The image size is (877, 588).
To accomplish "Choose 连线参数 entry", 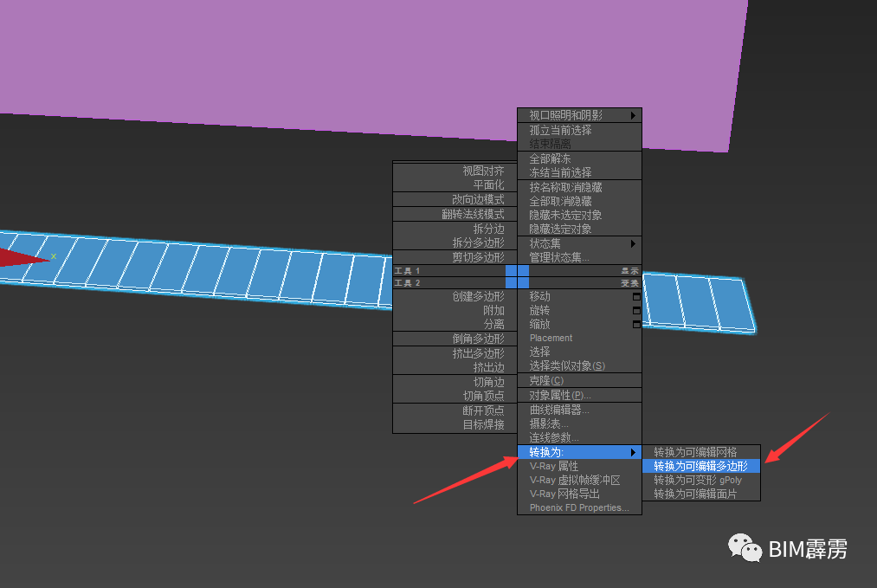I will click(x=579, y=437).
